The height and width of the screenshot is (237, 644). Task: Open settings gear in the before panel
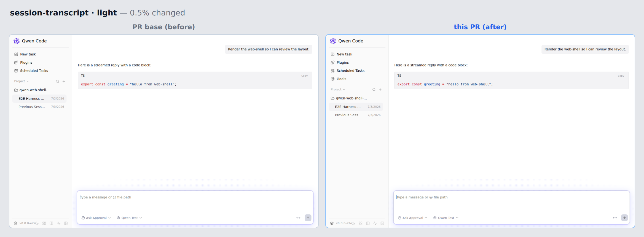point(15,223)
